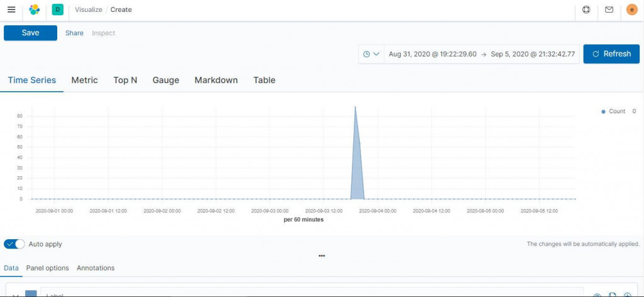Open the newsfeed mail icon
Screen dimensions: 644x297
tap(609, 9)
